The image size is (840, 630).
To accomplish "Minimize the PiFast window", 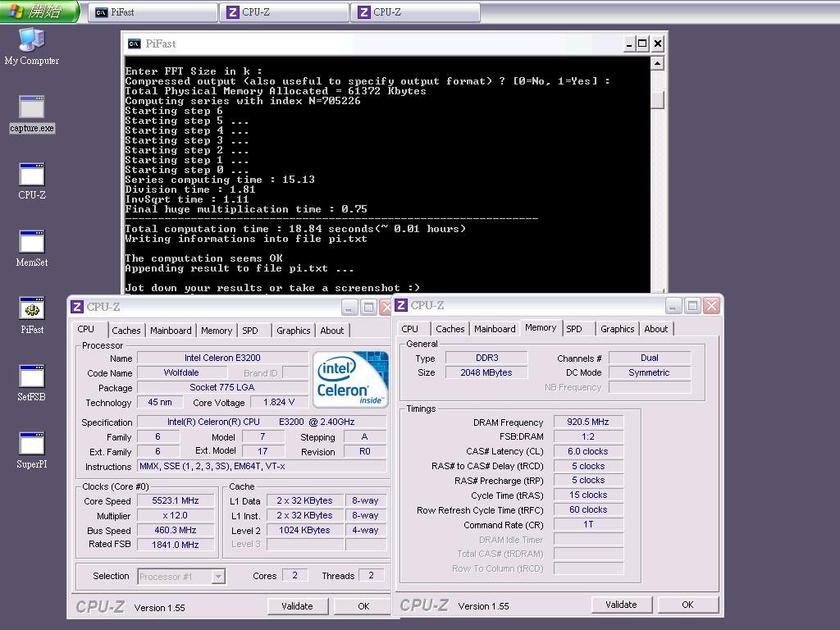I will 629,44.
